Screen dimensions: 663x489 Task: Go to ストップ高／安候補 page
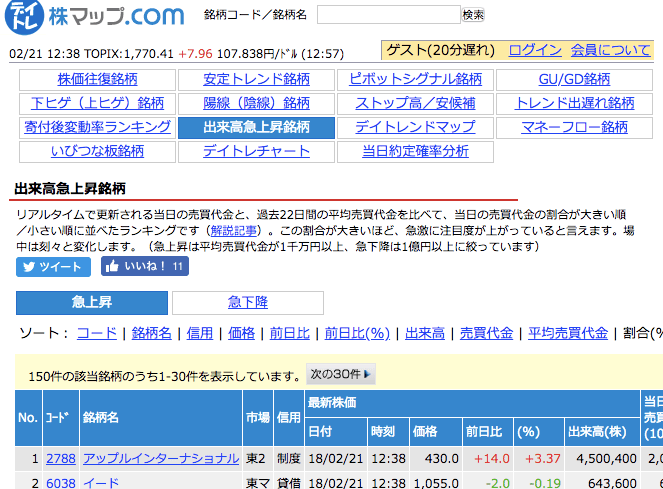click(415, 103)
